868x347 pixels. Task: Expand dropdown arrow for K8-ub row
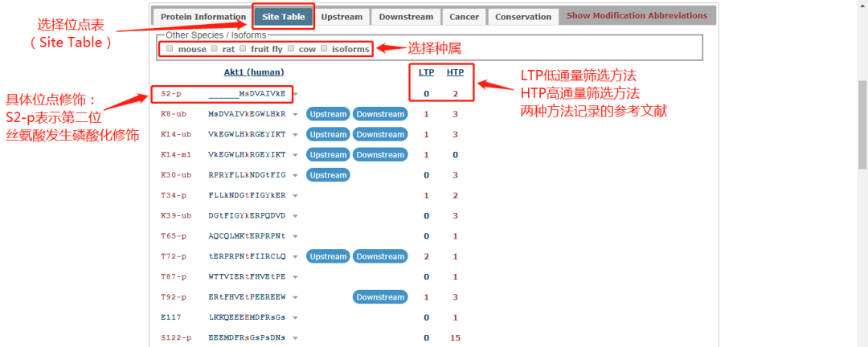point(295,115)
